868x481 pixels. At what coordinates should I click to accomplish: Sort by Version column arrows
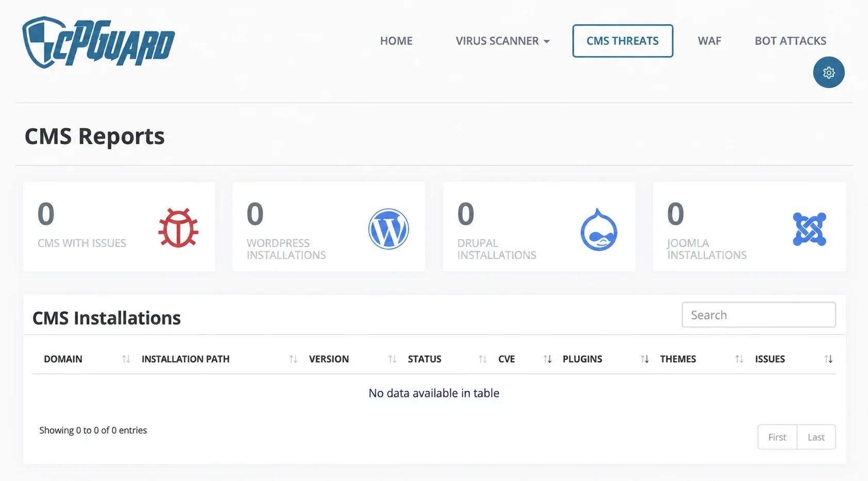click(x=392, y=359)
